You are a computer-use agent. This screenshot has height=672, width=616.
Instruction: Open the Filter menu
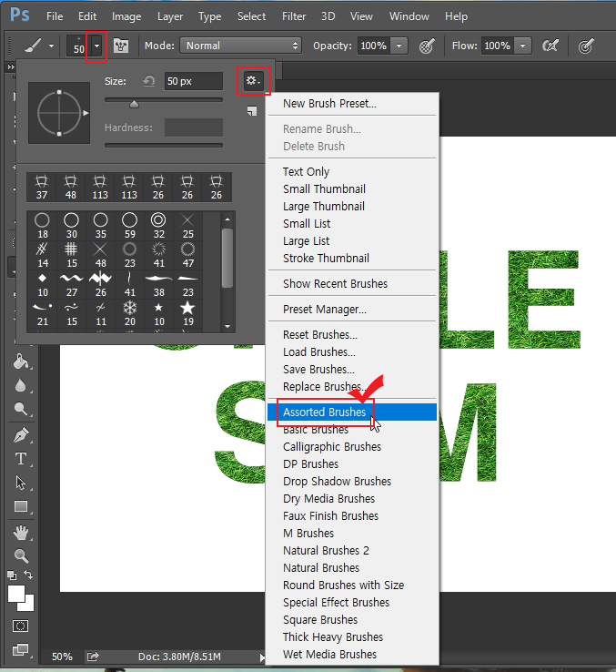294,16
